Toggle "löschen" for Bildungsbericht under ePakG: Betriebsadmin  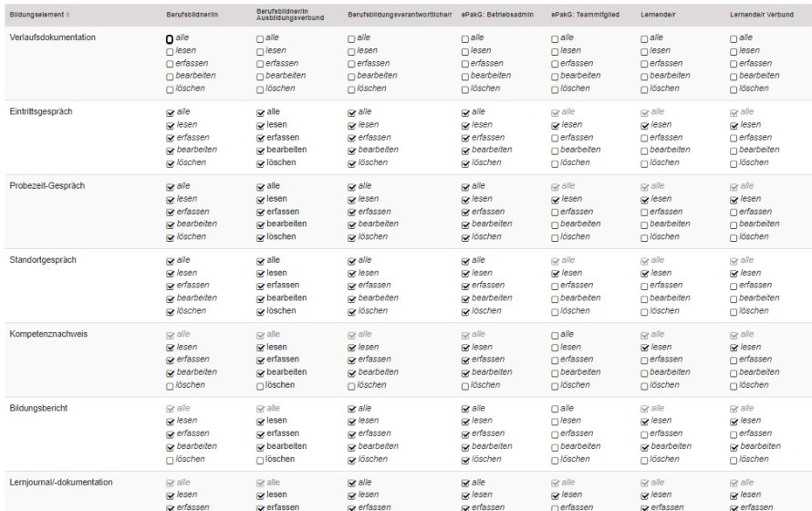click(466, 460)
